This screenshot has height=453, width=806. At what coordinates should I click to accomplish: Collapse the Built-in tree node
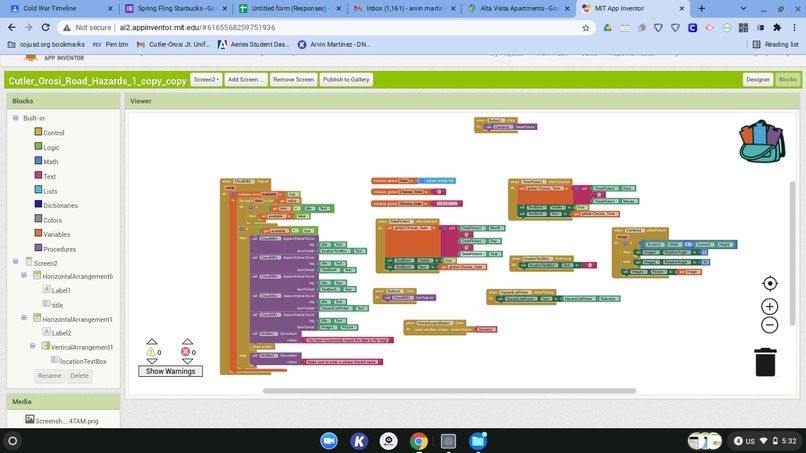15,118
